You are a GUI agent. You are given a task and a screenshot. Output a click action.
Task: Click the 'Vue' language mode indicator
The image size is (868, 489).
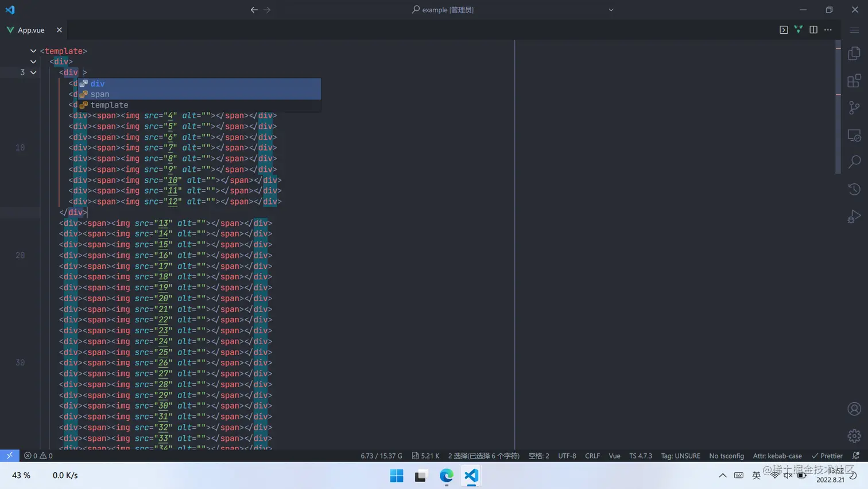pos(614,456)
